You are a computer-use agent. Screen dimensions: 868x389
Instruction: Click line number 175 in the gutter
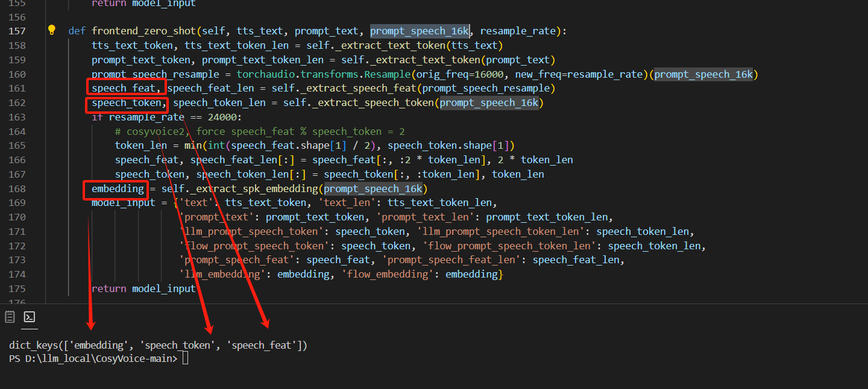17,288
